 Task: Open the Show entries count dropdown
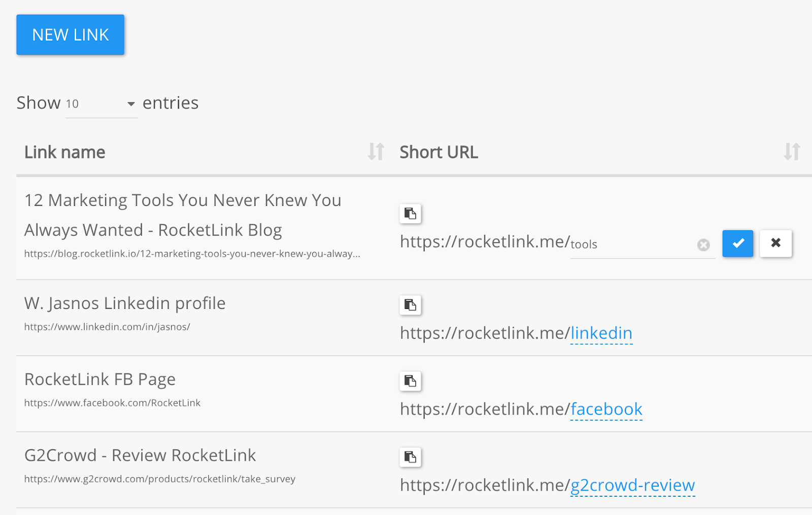coord(101,104)
